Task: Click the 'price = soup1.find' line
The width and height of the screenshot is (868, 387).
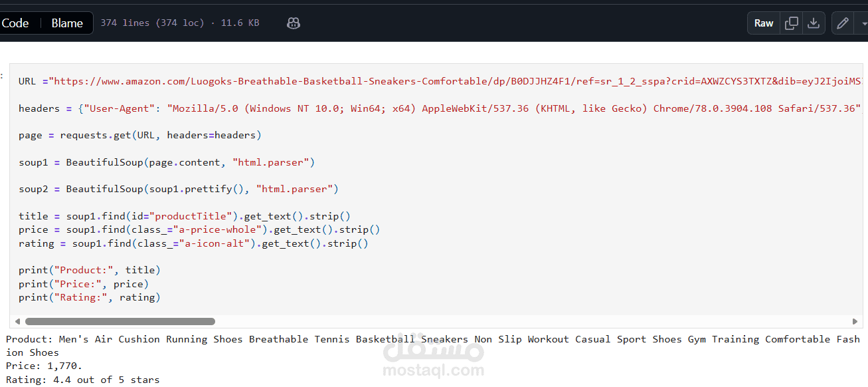Action: tap(199, 229)
